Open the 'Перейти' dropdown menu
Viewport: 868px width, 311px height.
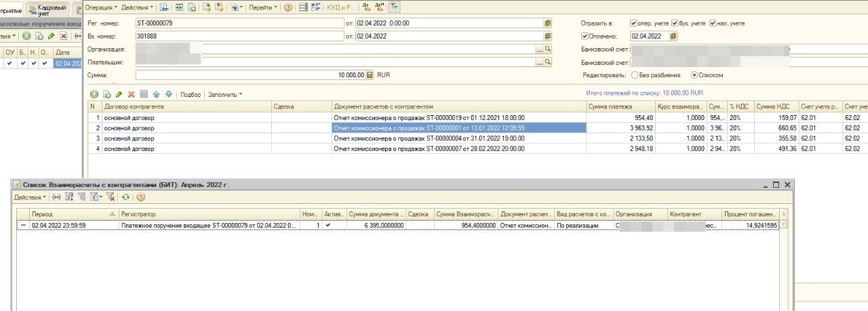(x=262, y=7)
